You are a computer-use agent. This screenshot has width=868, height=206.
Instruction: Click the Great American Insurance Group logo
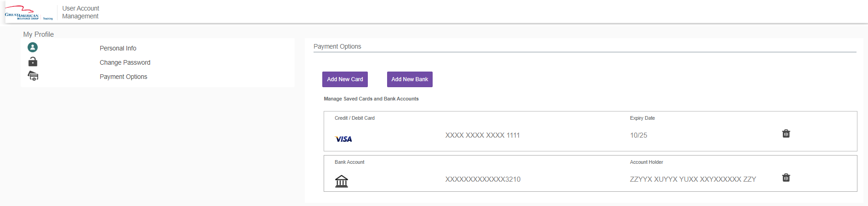pyautogui.click(x=29, y=13)
